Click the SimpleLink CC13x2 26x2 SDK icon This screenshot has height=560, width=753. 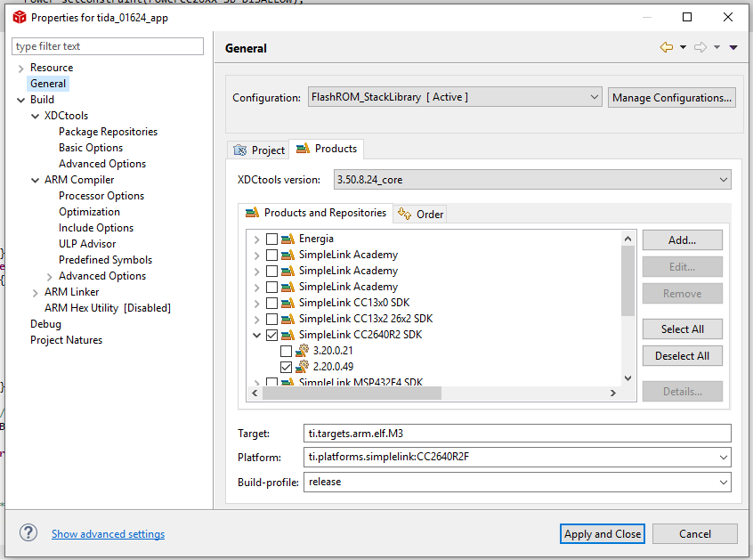coord(287,319)
